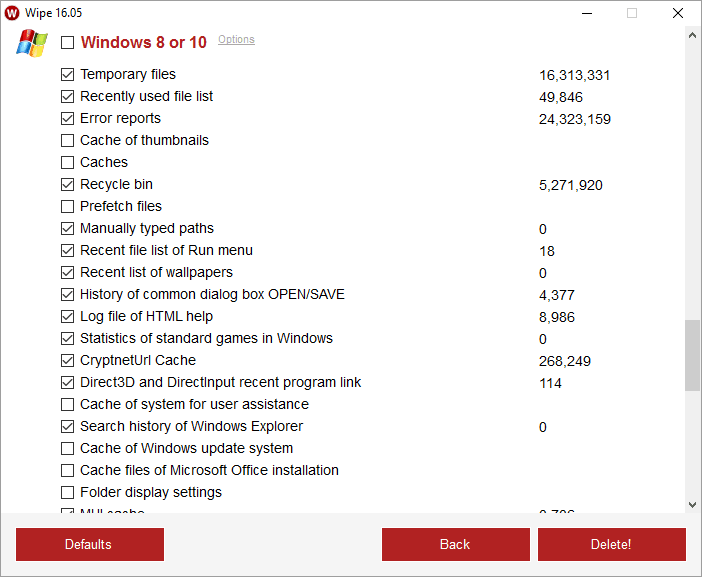Enable Prefetch files checkbox

click(x=67, y=206)
